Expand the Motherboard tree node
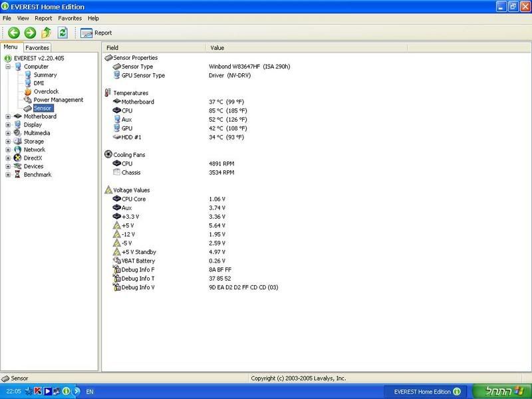Image resolution: width=532 pixels, height=399 pixels. coord(8,117)
